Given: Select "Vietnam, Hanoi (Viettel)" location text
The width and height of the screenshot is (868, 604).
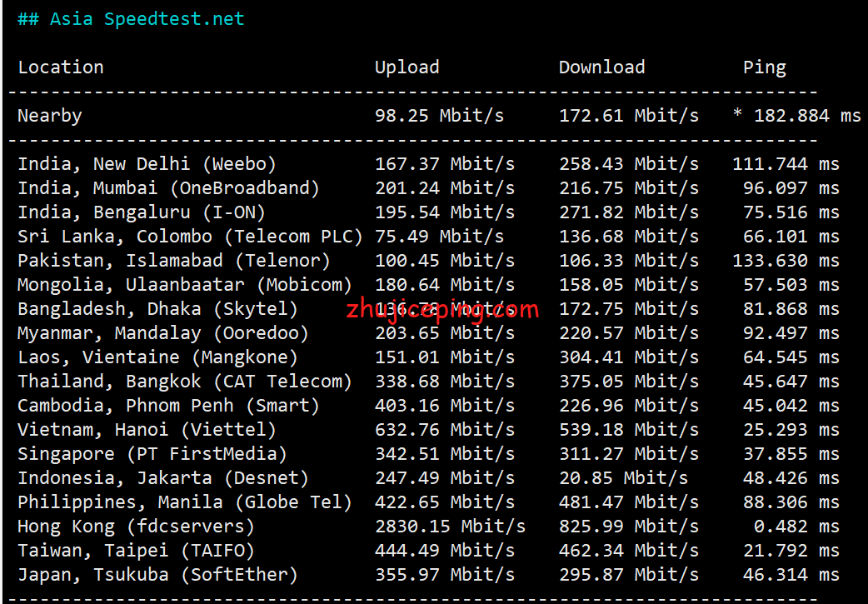Looking at the screenshot, I should tap(147, 430).
